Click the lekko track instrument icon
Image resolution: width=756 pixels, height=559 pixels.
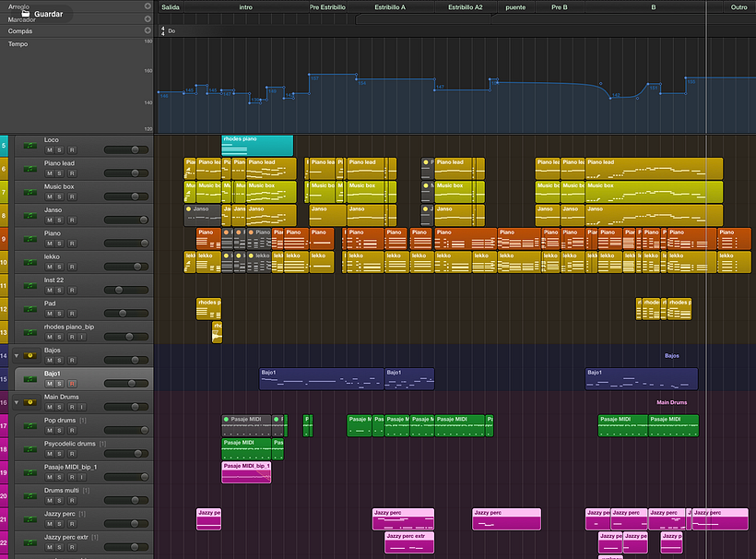(30, 262)
